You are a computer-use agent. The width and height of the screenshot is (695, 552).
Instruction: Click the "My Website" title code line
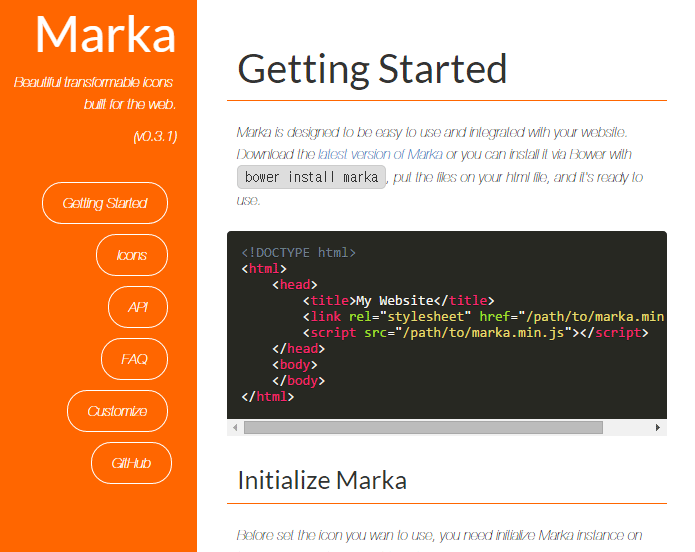[398, 301]
